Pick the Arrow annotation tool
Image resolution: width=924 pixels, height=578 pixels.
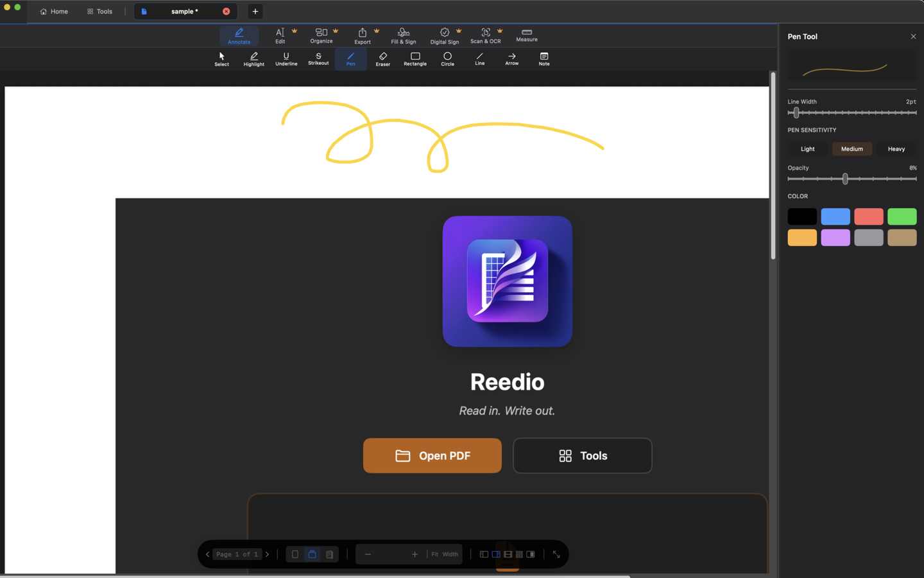pyautogui.click(x=511, y=59)
